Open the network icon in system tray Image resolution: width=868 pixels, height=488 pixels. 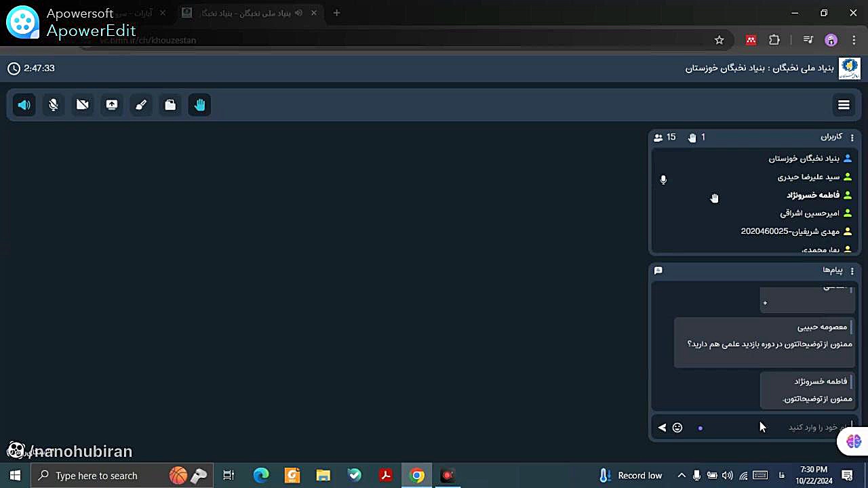tap(744, 476)
